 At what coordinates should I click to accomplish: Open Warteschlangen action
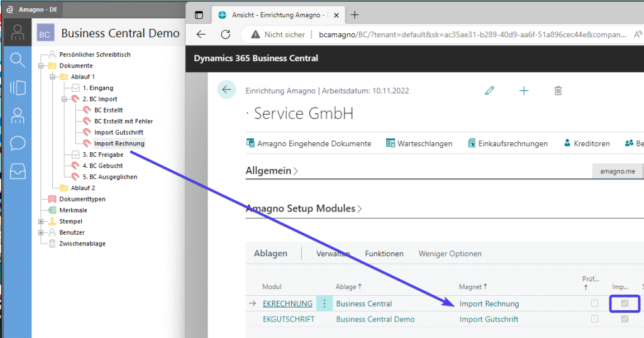pos(419,144)
